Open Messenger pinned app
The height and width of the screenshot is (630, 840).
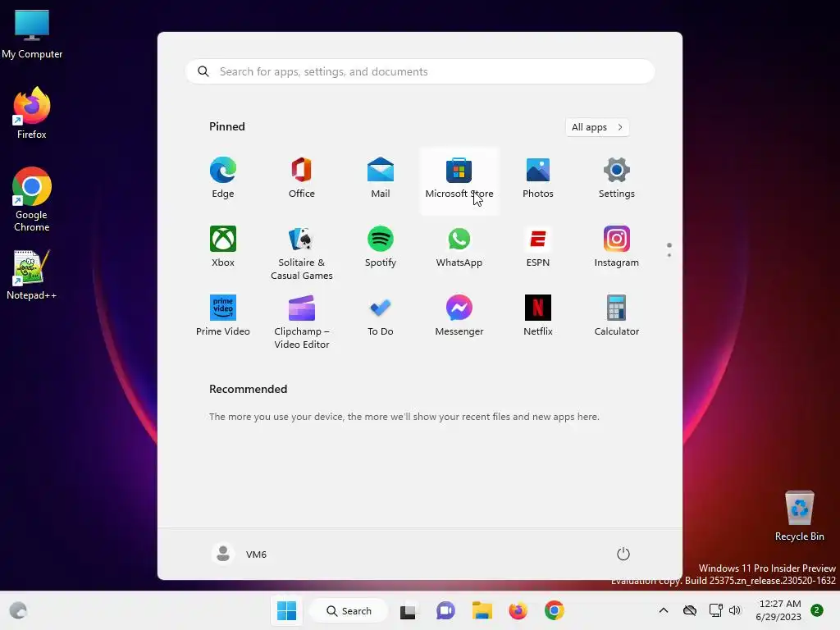pyautogui.click(x=459, y=316)
